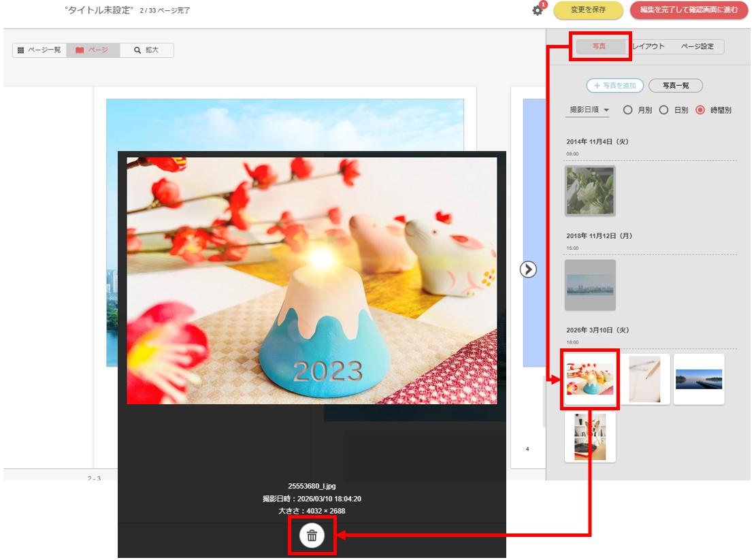Image resolution: width=756 pixels, height=560 pixels.
Task: Switch to 写真 tab
Action: (x=599, y=46)
